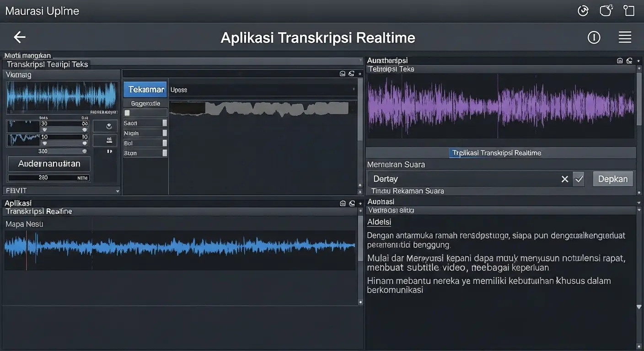Open the timer icon in the top bar

click(x=583, y=10)
